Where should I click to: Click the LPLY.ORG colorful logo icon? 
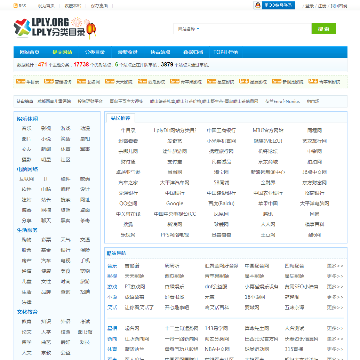tap(22, 28)
